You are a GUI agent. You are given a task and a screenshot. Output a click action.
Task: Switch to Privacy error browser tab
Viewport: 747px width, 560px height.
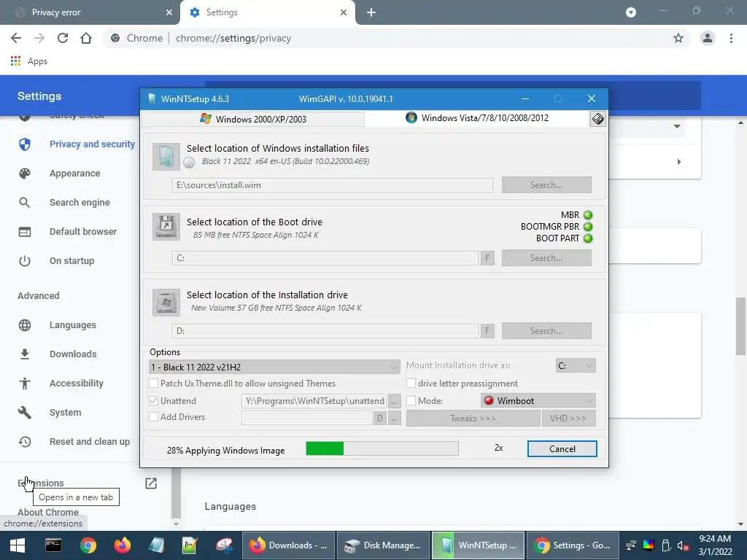pos(90,12)
